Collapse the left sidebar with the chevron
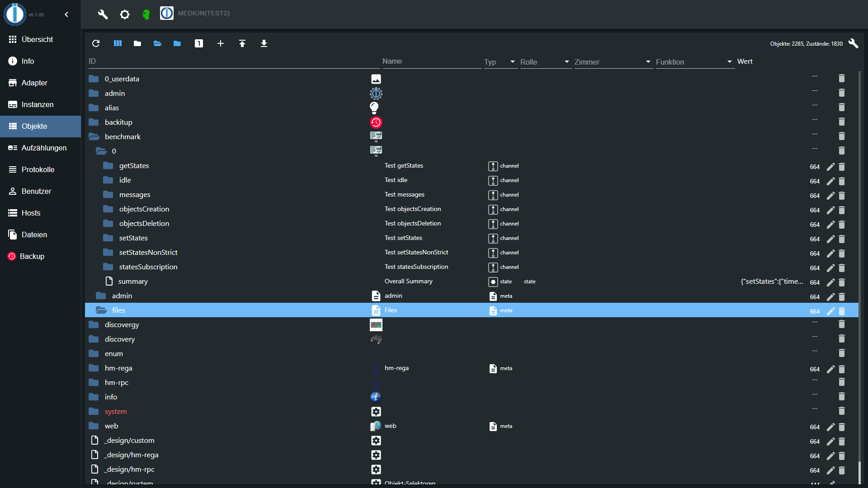 [x=66, y=14]
